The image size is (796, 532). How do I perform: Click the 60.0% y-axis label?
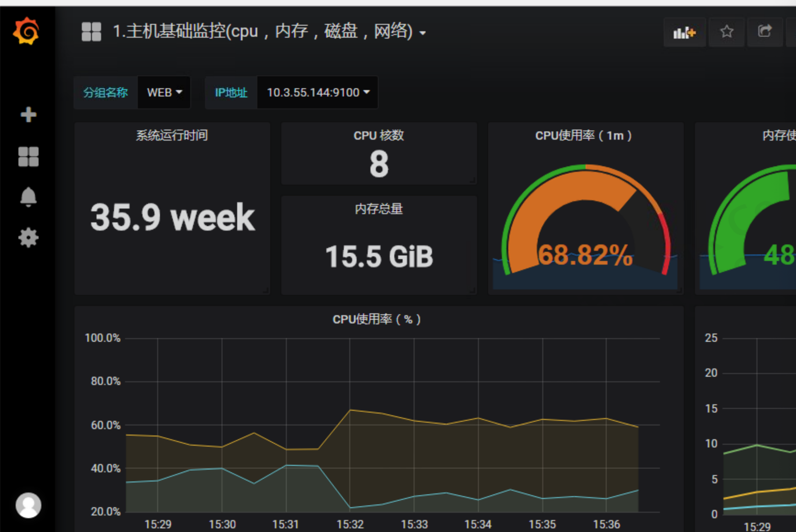106,425
